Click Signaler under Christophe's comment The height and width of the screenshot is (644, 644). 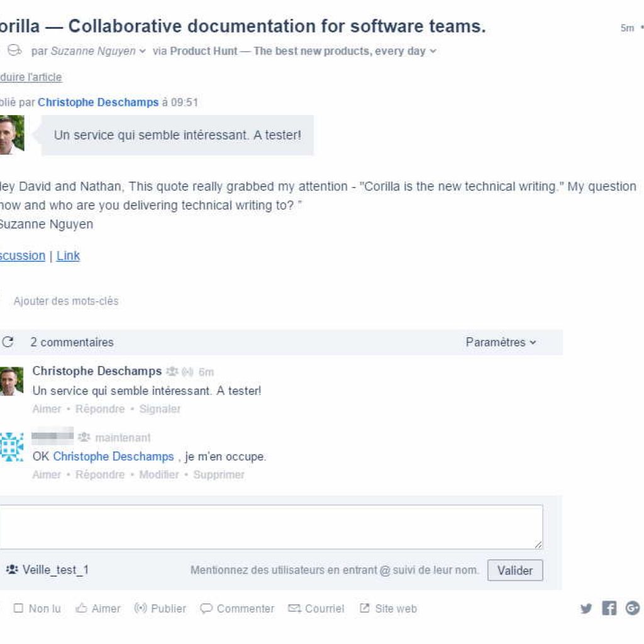(x=160, y=409)
